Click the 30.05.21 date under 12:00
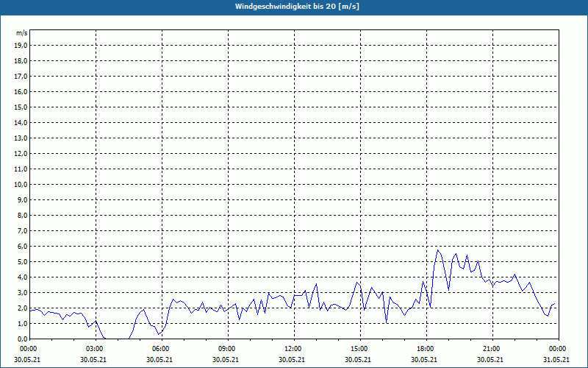Image resolution: width=588 pixels, height=368 pixels. 292,360
